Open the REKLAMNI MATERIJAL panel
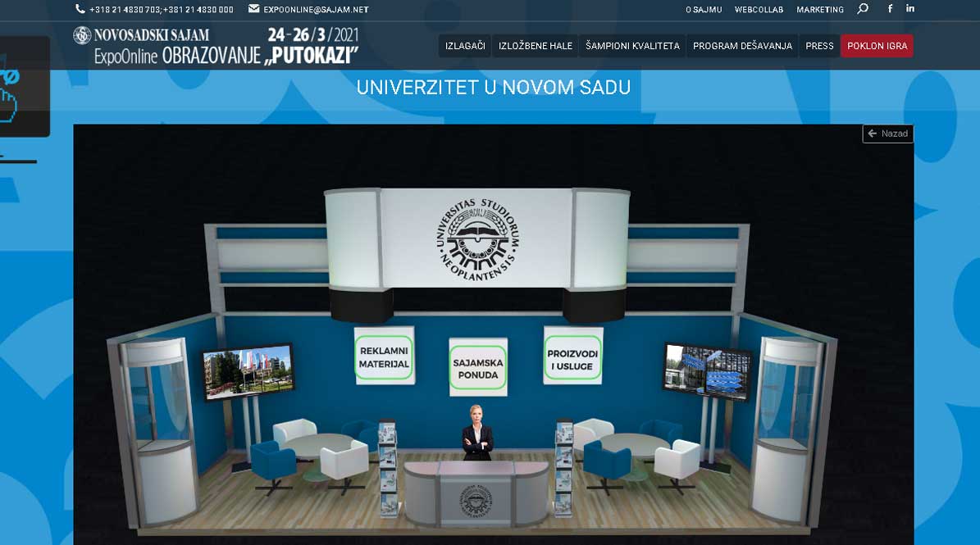The image size is (980, 545). [x=384, y=357]
